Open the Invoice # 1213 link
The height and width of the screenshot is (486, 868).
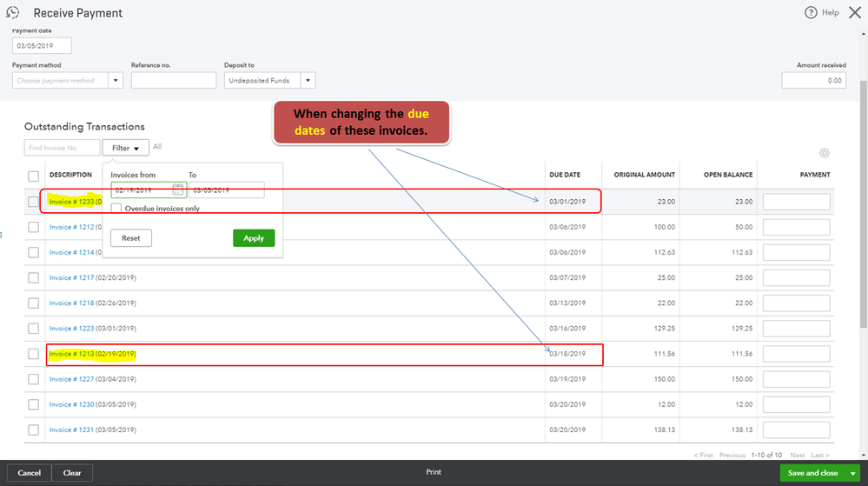(71, 354)
